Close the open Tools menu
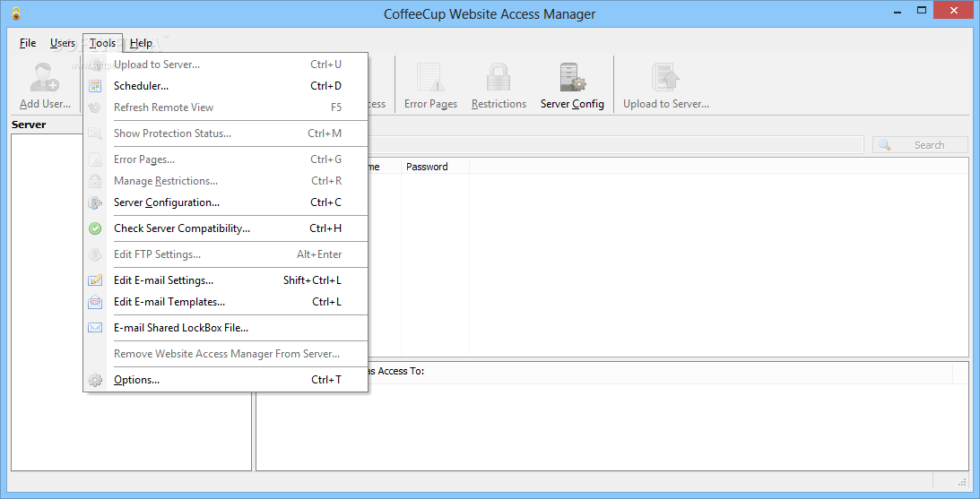 (102, 43)
